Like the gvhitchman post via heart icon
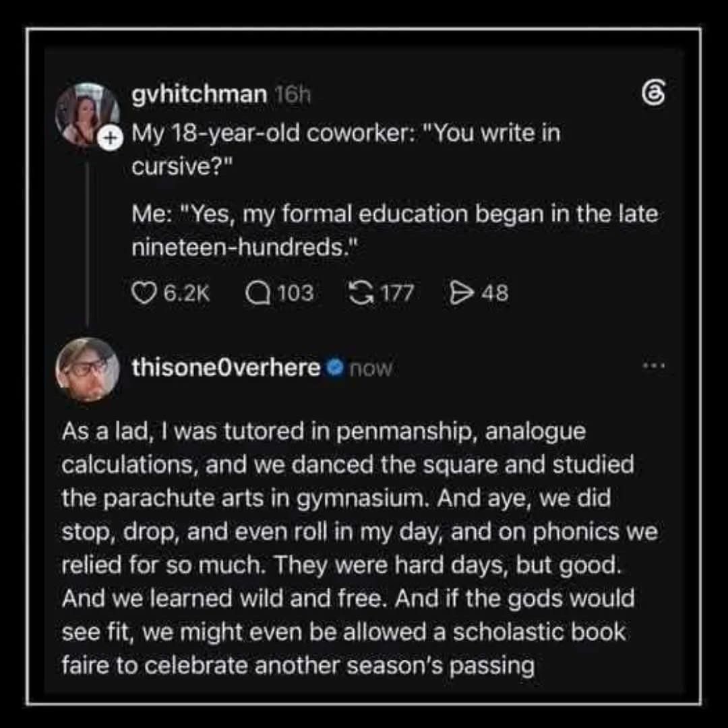 tap(144, 293)
